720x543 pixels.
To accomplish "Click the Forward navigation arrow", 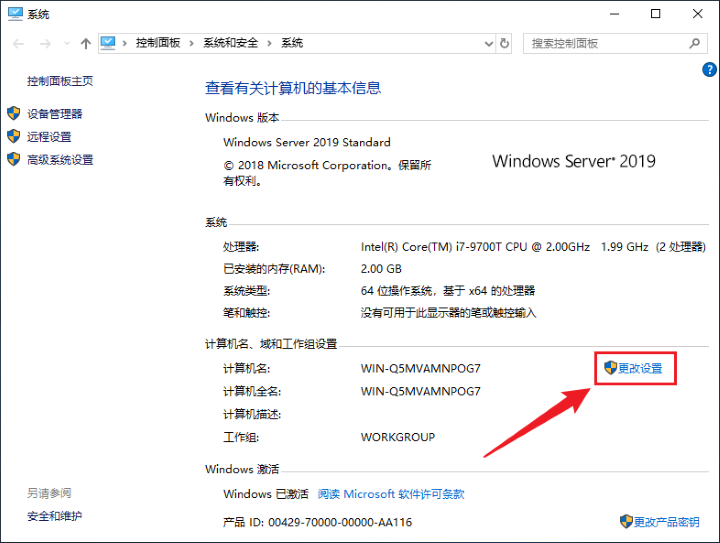I will pos(45,44).
